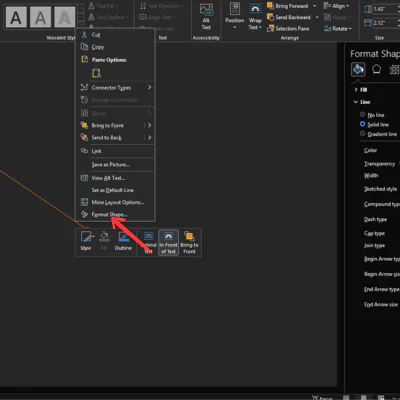400x400 pixels.
Task: Open Layout & Properties tab in Format Shape
Action: 394,70
